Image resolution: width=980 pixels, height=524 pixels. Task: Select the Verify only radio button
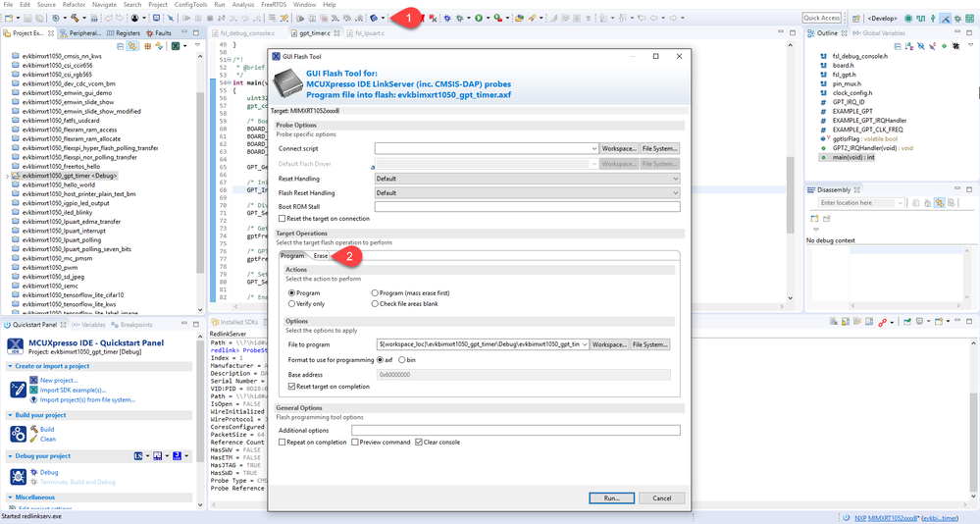[291, 304]
